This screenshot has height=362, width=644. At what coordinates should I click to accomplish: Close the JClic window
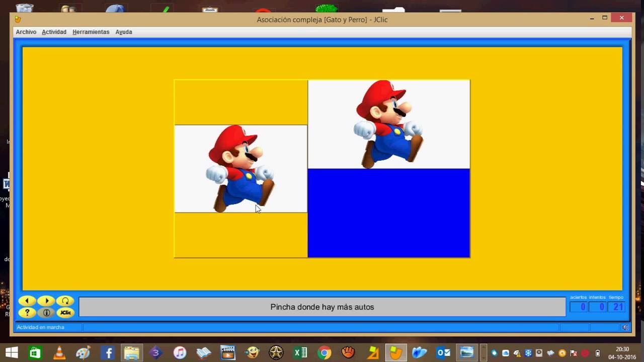pos(622,18)
